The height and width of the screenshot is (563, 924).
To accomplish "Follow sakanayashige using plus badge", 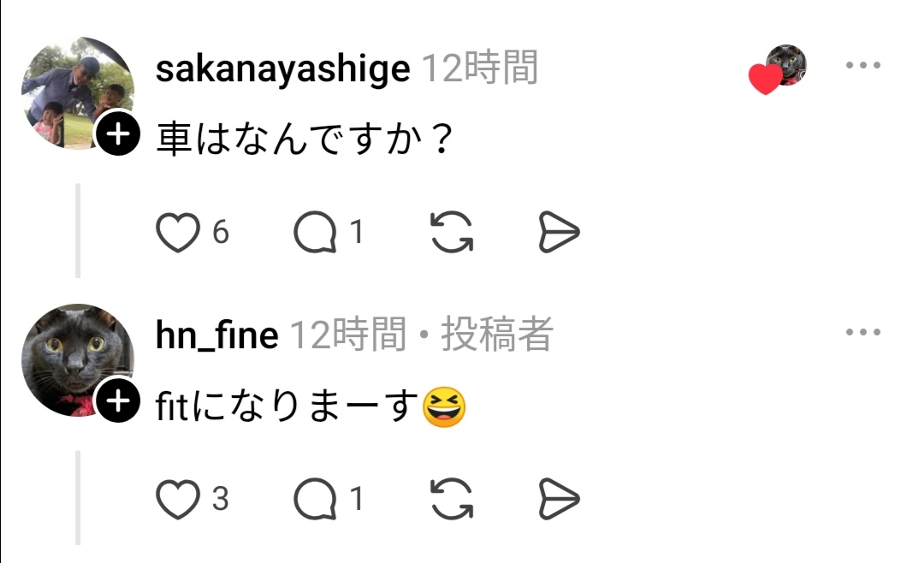I will click(117, 134).
